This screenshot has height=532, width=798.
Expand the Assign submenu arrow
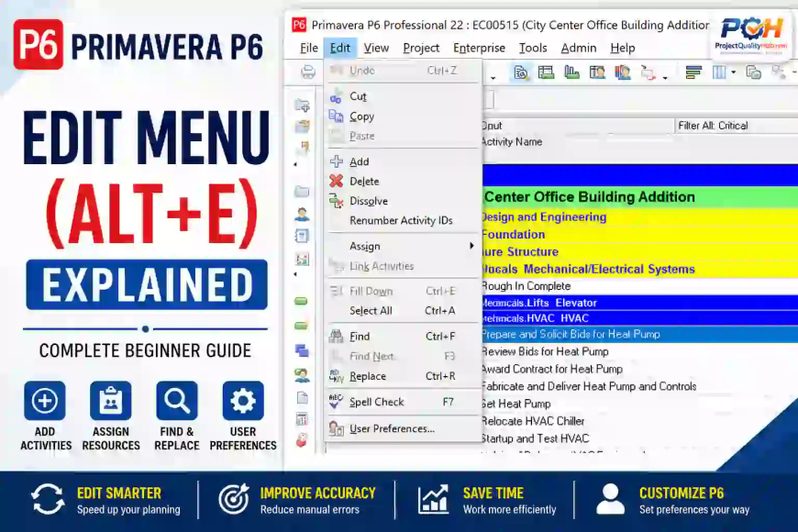(471, 246)
